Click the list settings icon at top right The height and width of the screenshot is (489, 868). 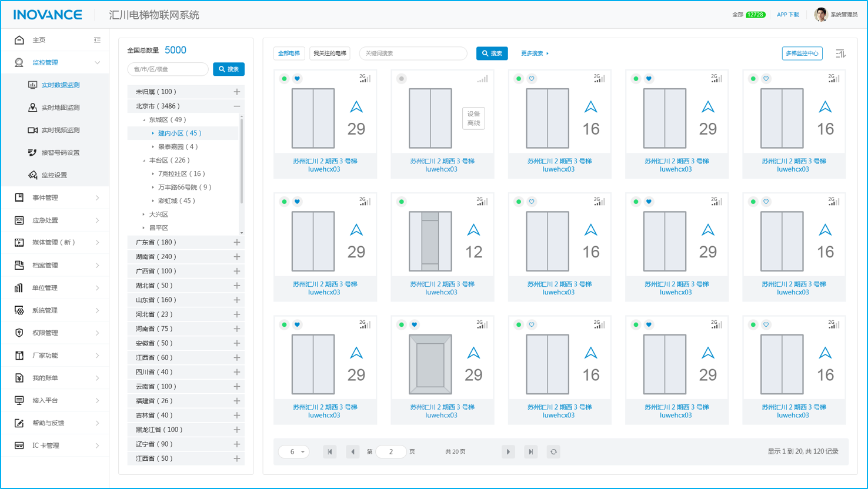pos(840,53)
